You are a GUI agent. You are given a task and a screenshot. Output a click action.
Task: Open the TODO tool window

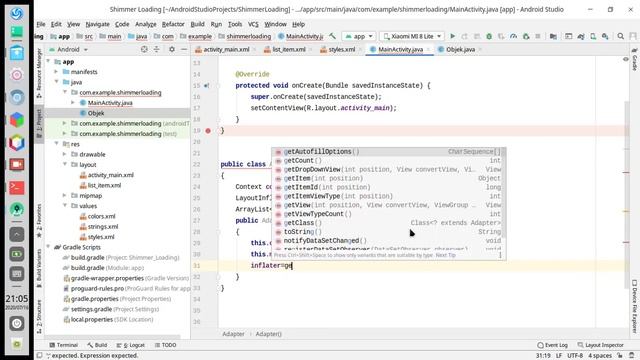point(166,345)
